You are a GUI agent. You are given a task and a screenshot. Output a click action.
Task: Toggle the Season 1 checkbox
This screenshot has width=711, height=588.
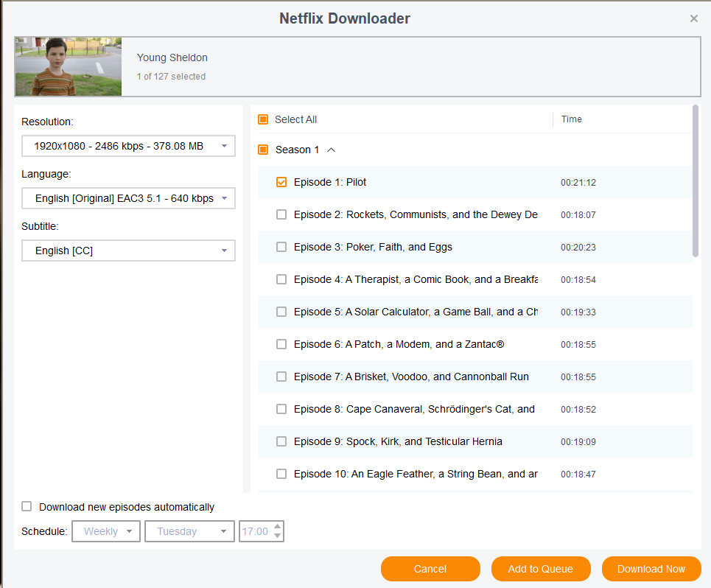click(263, 150)
